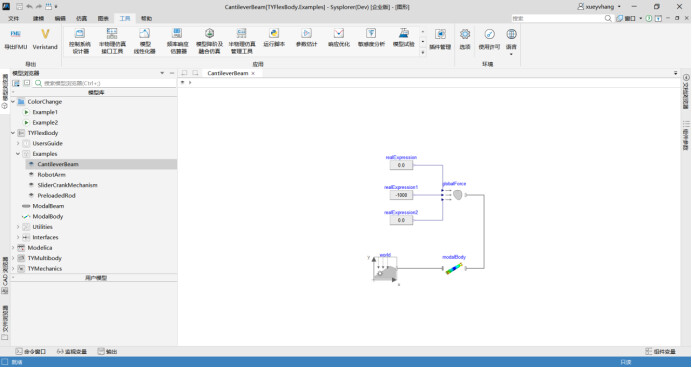Click the Python run script icon
The height and width of the screenshot is (368, 692).
tap(274, 34)
